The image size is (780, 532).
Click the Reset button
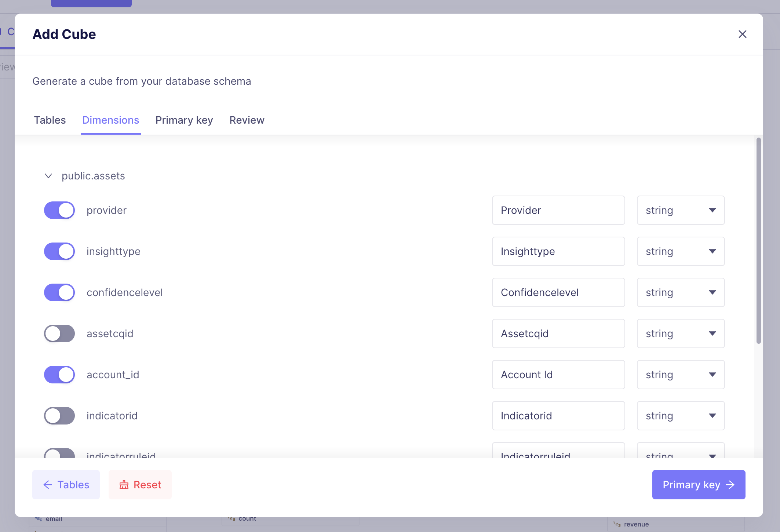140,485
